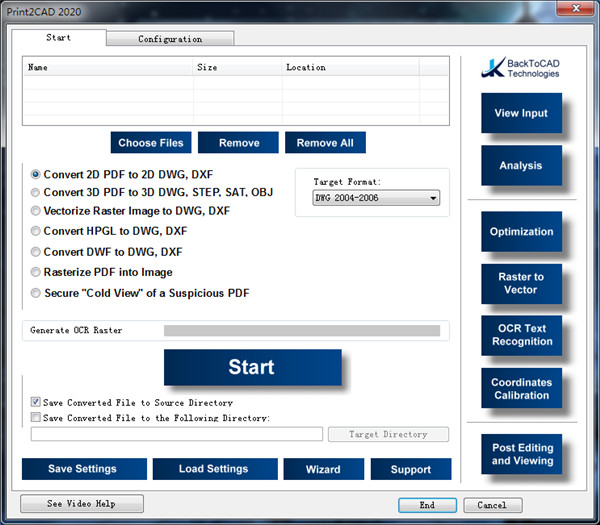Open Post Editing and Viewing
The height and width of the screenshot is (525, 600).
[521, 454]
